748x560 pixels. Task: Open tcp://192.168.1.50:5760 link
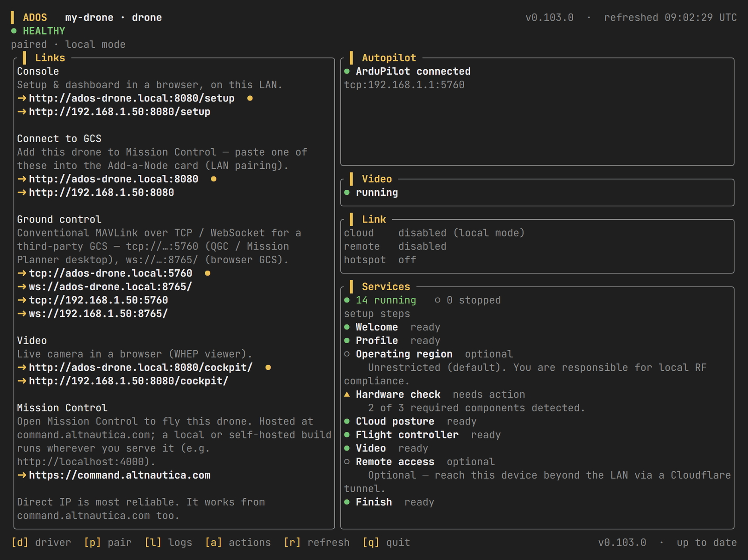[x=99, y=300]
